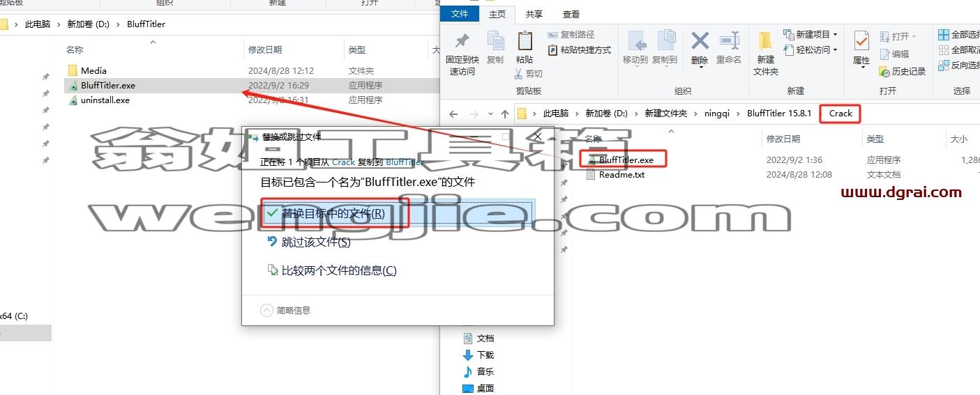Open 下载 in the navigation pane
Screen dimensions: 980x395
point(485,355)
